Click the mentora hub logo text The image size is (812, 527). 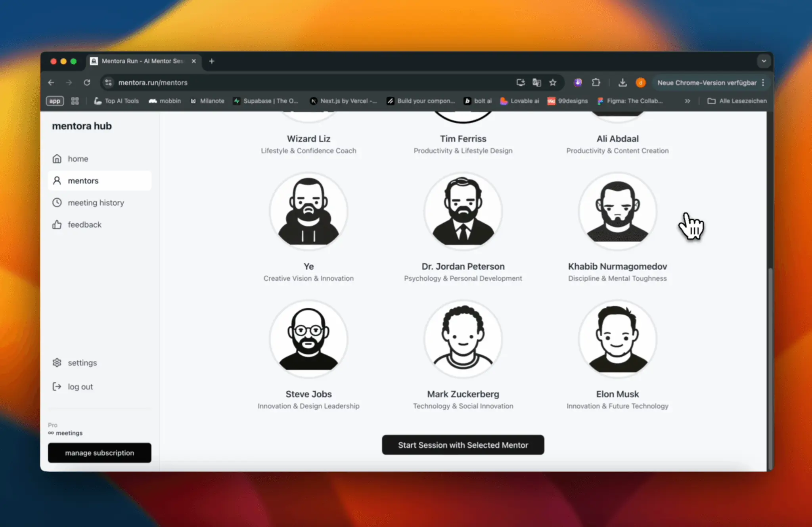82,126
